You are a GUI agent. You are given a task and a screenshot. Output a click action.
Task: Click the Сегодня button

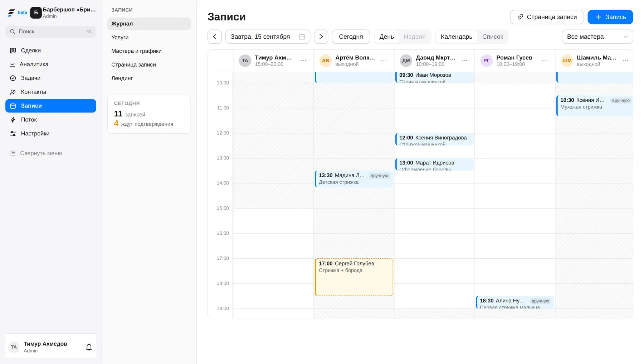pyautogui.click(x=351, y=37)
